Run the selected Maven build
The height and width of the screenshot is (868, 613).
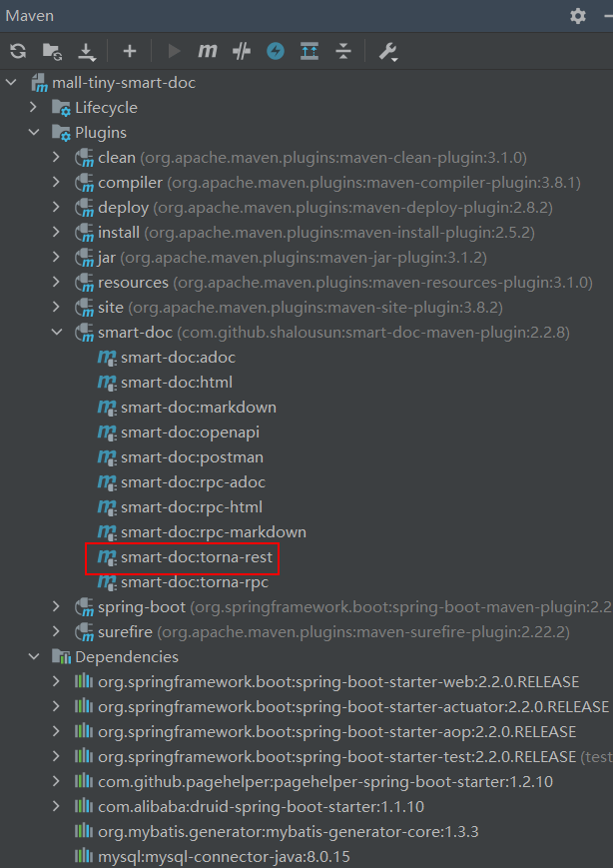[x=175, y=51]
